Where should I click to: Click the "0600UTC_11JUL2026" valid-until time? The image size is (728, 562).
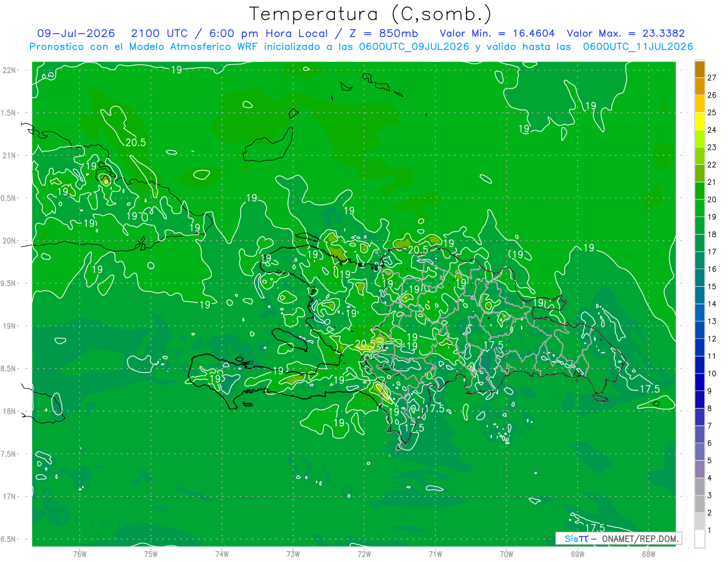pos(638,47)
